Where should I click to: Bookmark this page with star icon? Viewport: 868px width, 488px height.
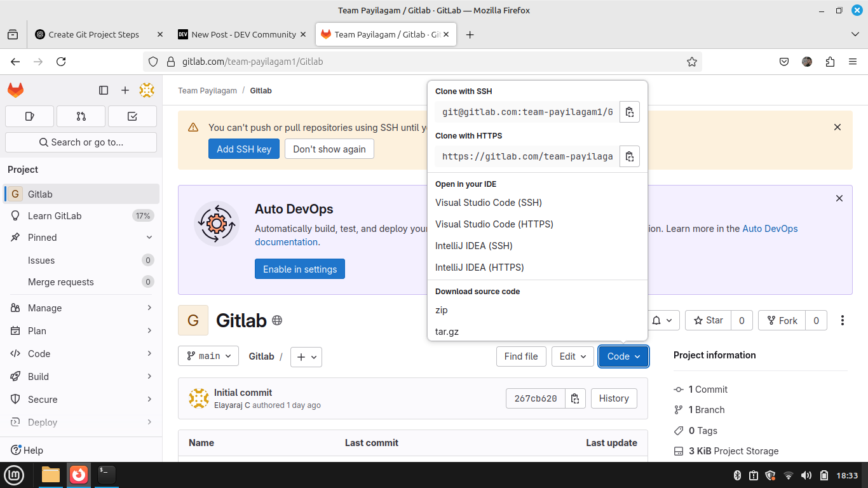click(692, 62)
